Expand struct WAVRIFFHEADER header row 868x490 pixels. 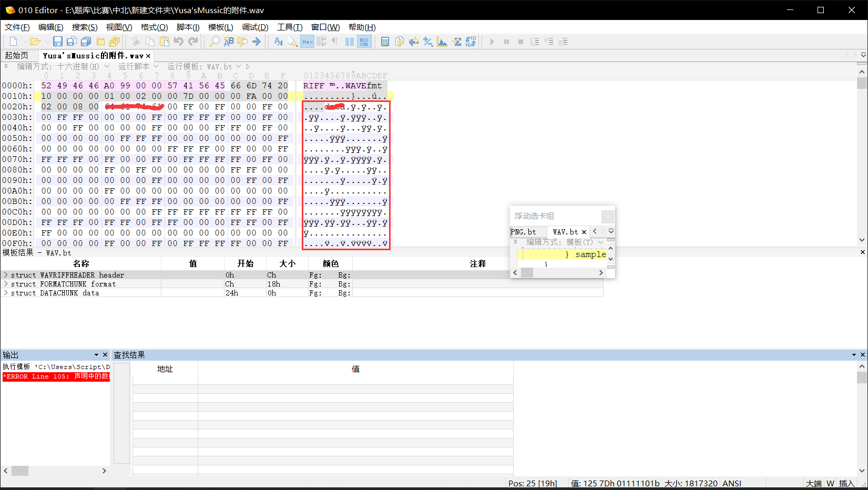[x=6, y=275]
